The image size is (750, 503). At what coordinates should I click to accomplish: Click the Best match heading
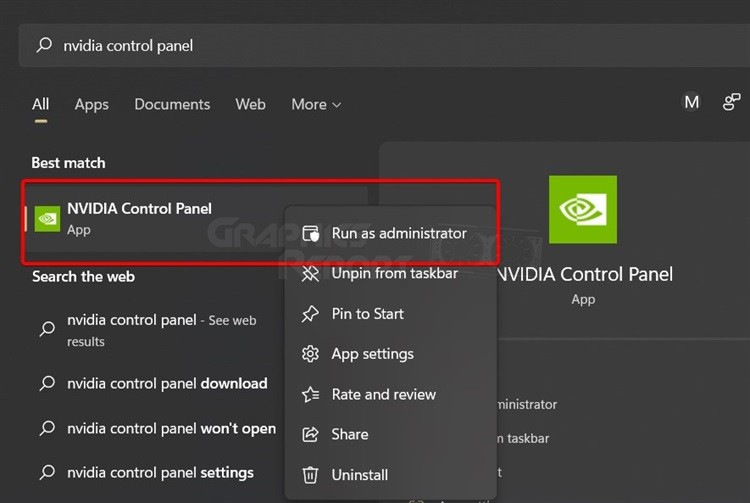click(x=68, y=163)
